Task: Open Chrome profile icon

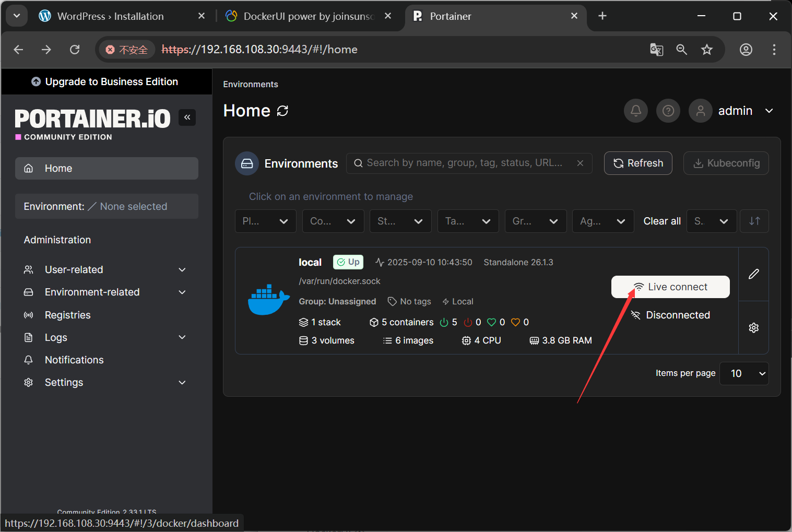Action: tap(746, 50)
